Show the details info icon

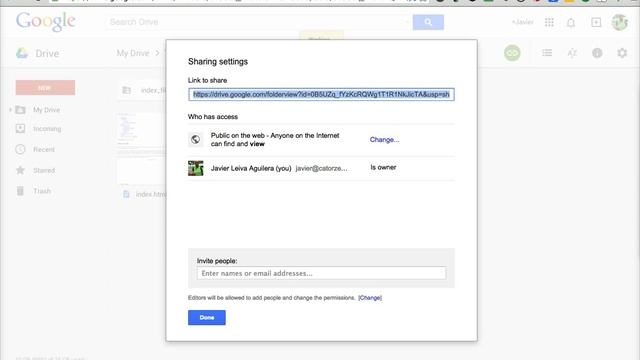tap(597, 53)
